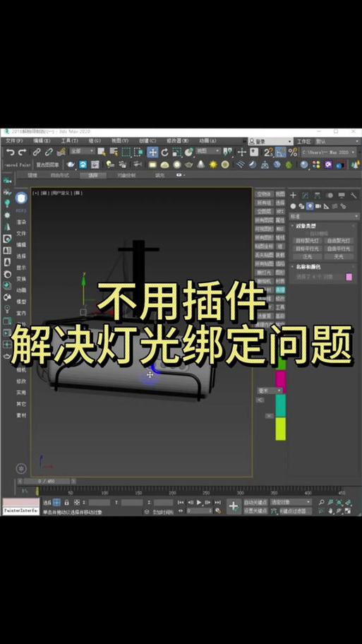Collapse the 名称和颜色 rollout

tap(308, 267)
